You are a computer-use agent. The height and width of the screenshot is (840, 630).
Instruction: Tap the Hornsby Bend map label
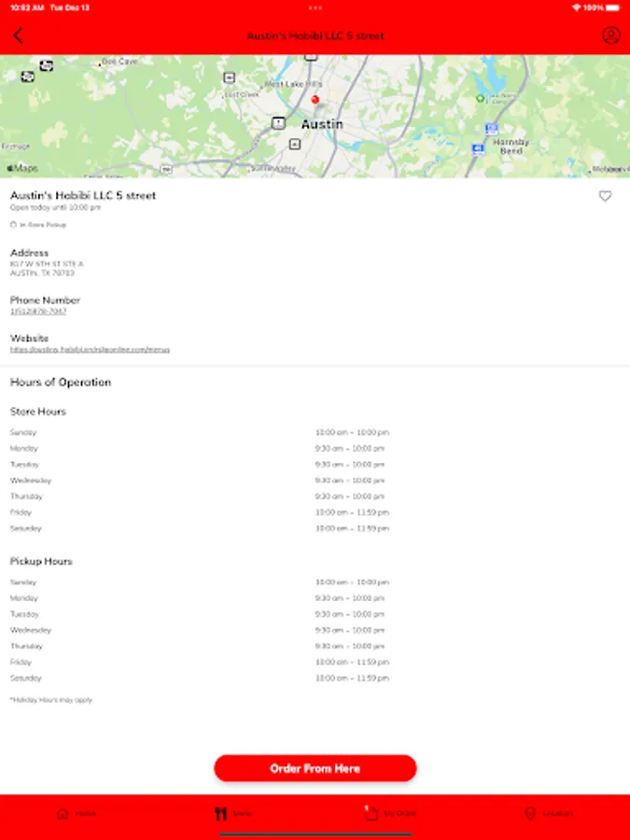pyautogui.click(x=511, y=147)
